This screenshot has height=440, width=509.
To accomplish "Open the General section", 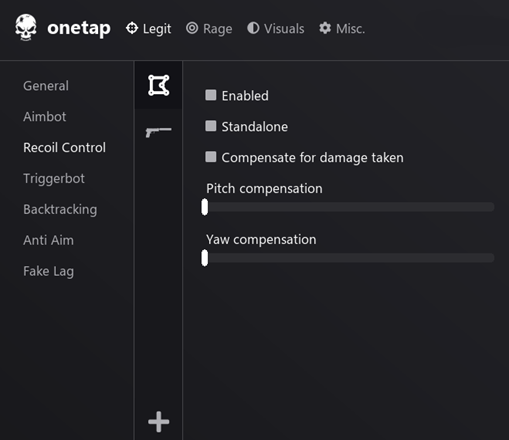I will (46, 86).
